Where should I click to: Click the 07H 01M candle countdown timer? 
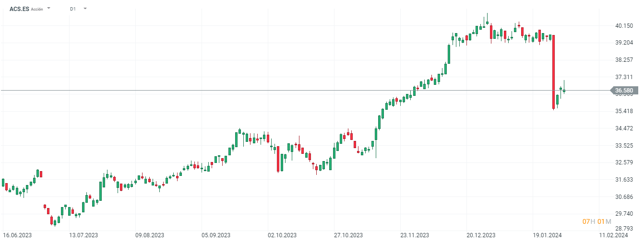(x=596, y=221)
